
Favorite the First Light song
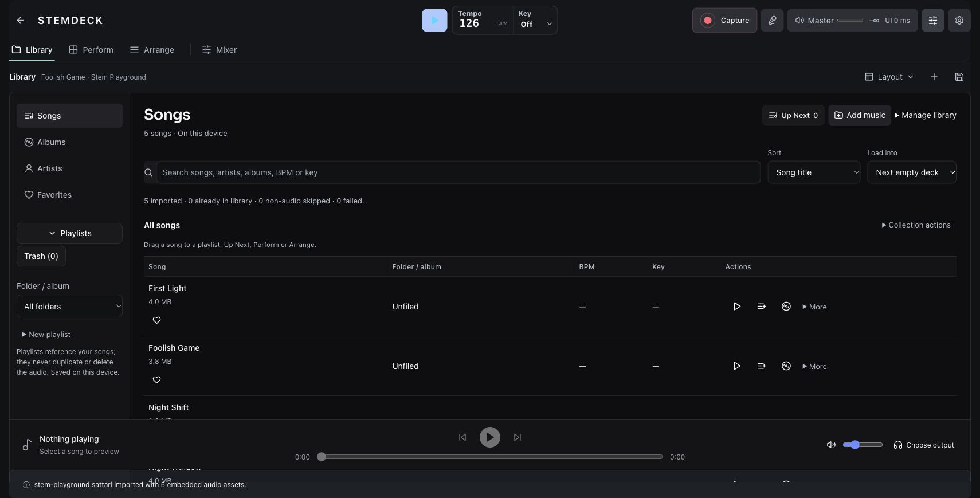[x=156, y=320]
